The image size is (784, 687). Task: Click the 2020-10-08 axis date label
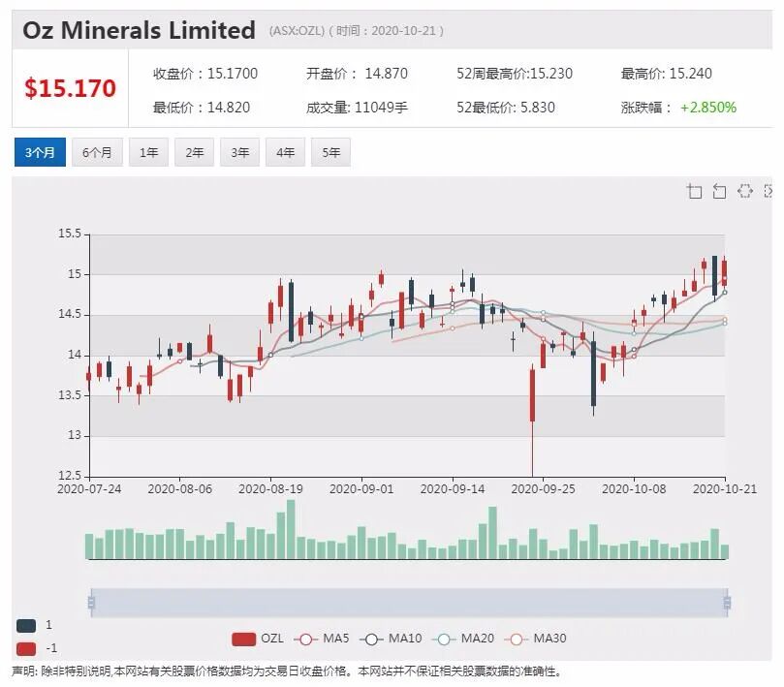pyautogui.click(x=634, y=489)
